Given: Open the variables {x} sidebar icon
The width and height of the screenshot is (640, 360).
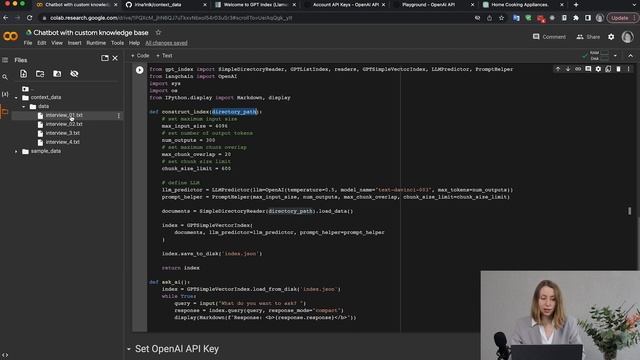Looking at the screenshot, I should tap(5, 94).
